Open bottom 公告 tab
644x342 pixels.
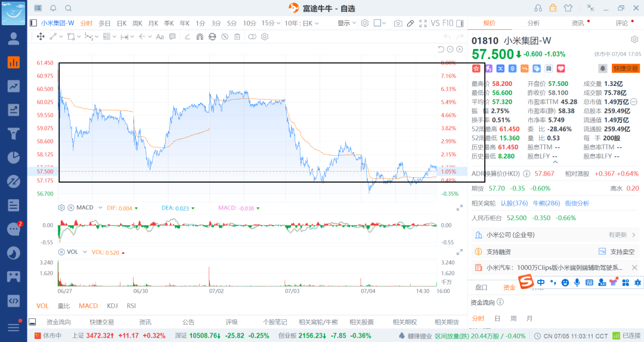click(x=188, y=322)
